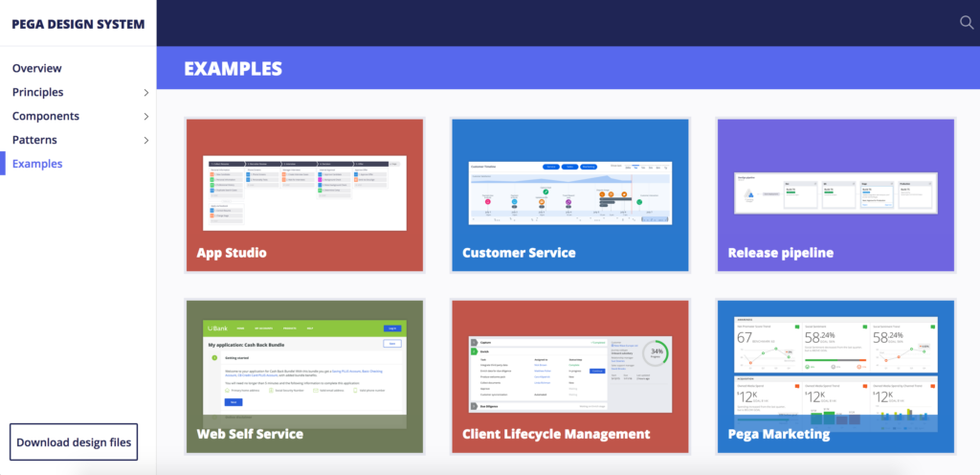Click the EXAMPLES page heading
980x475 pixels.
click(x=234, y=68)
